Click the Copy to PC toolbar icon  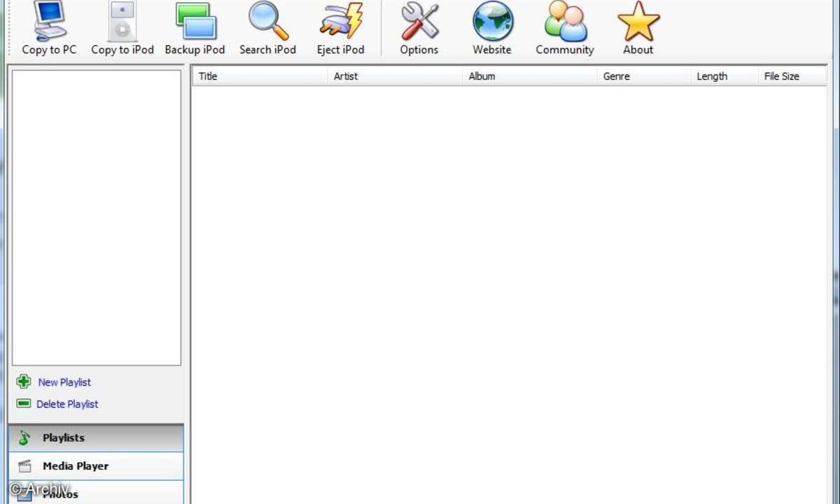tap(49, 21)
